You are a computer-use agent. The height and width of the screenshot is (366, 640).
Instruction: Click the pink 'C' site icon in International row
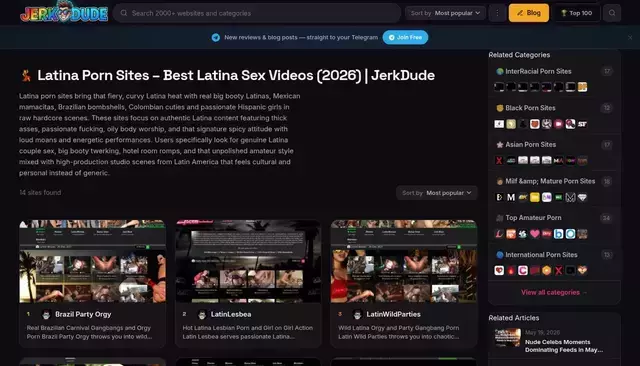point(523,271)
